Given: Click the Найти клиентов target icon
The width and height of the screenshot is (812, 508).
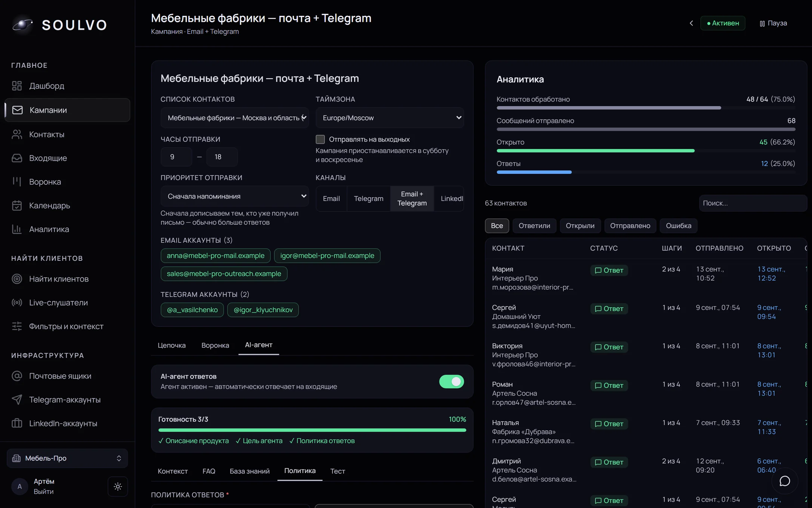Looking at the screenshot, I should pyautogui.click(x=17, y=279).
